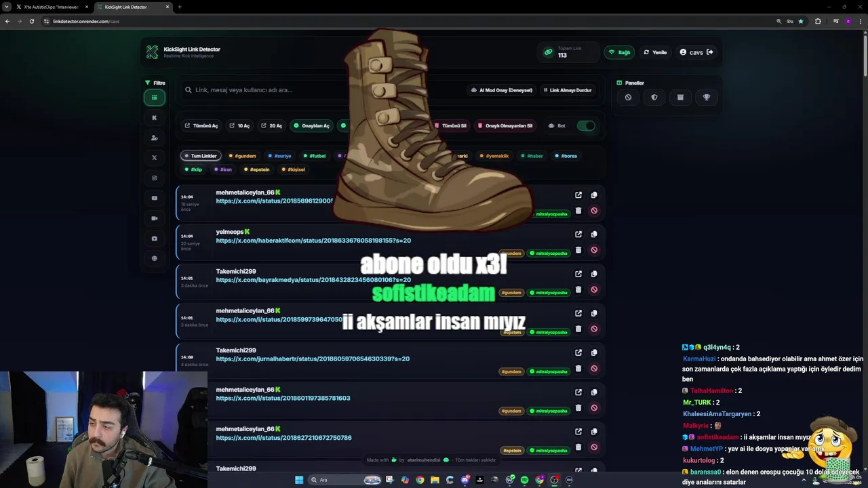Viewport: 868px width, 488px height.
Task: Log out via the cavs user button
Action: click(x=697, y=52)
